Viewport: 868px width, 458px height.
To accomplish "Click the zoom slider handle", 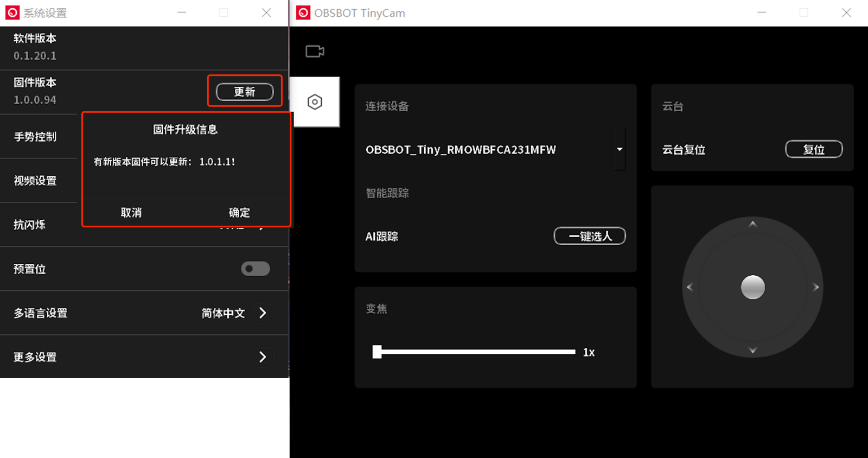I will [x=377, y=352].
